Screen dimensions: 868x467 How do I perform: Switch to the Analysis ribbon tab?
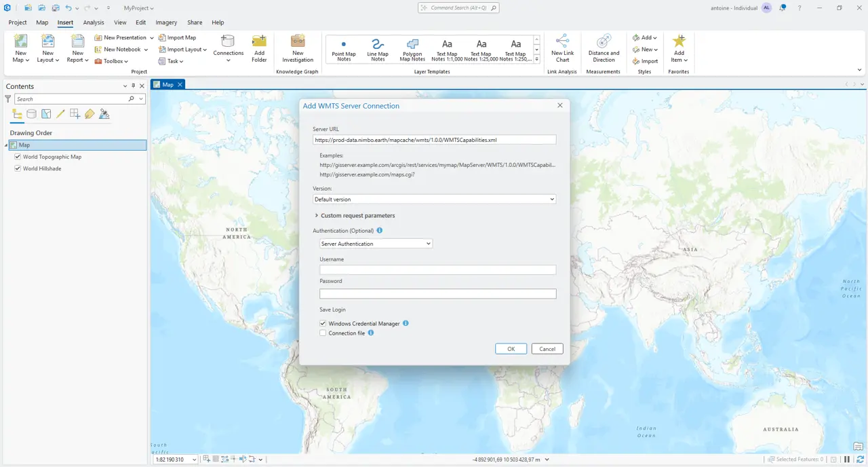coord(94,22)
